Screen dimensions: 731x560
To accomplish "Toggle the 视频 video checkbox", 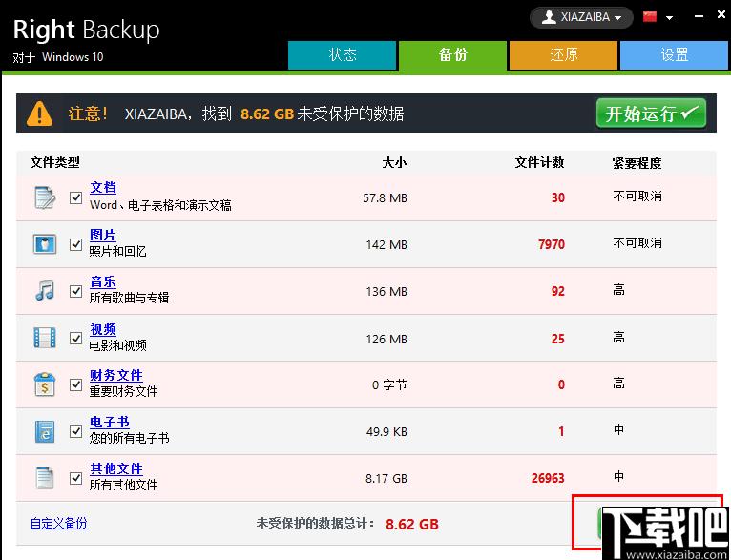I will click(75, 338).
